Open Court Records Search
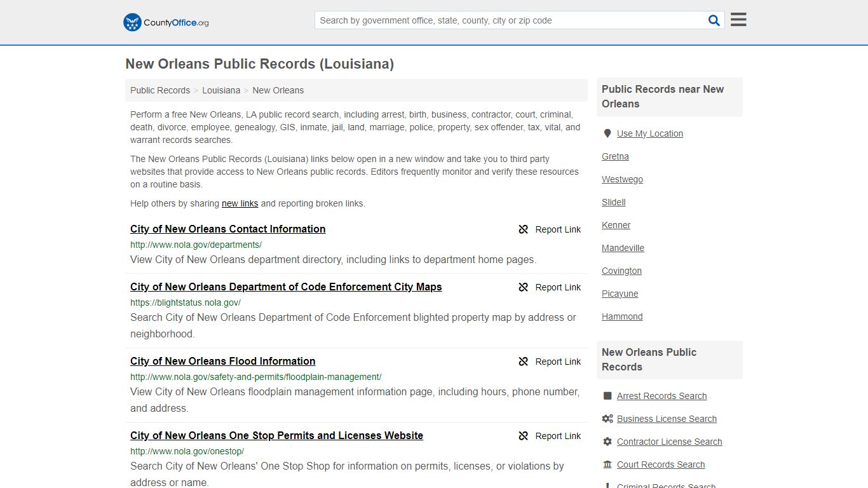This screenshot has height=488, width=868. pos(661,464)
